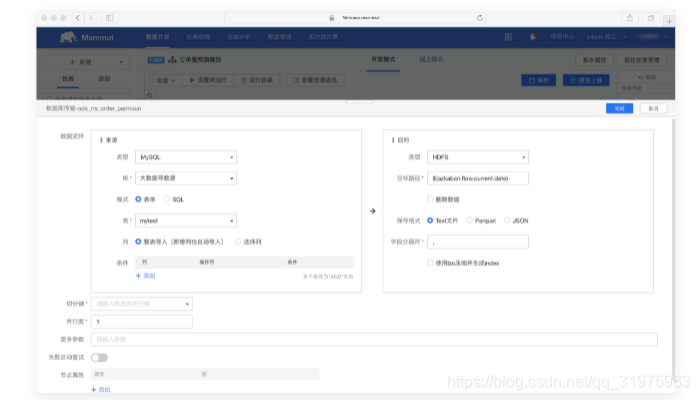The height and width of the screenshot is (400, 700).
Task: Choose JSON save format
Action: point(507,221)
